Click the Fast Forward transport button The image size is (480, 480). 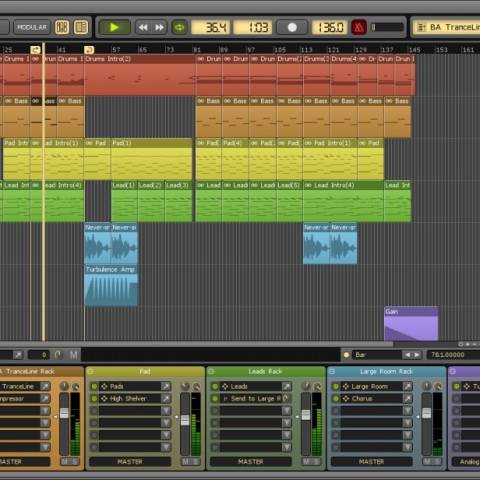tap(159, 27)
